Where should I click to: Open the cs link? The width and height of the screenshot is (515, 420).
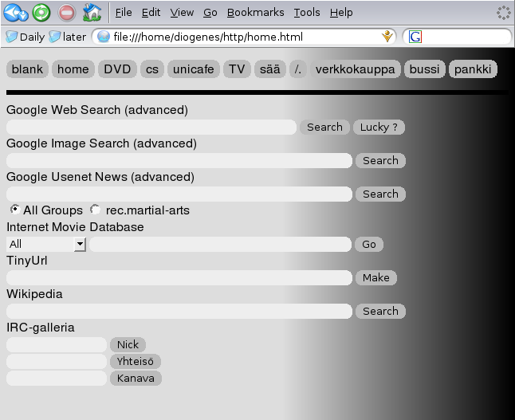coord(152,69)
